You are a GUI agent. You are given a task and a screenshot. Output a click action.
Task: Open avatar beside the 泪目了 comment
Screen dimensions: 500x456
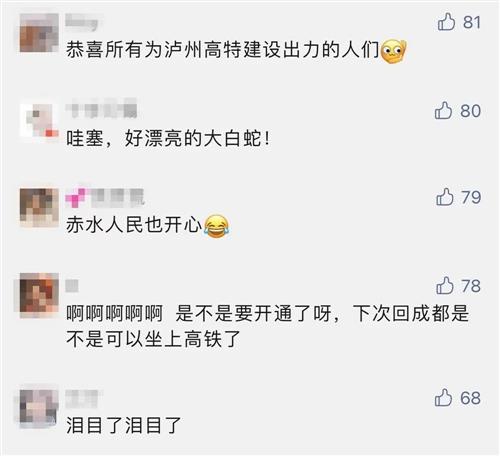point(39,408)
